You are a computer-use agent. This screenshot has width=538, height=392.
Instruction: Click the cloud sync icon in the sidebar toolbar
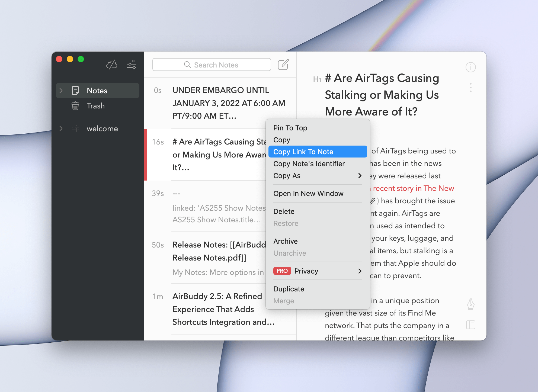(112, 64)
